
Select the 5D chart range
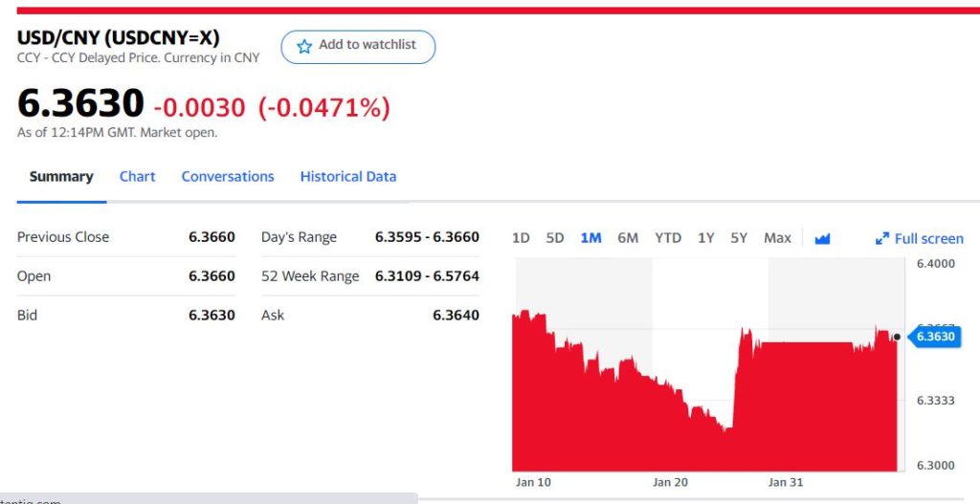pos(555,238)
